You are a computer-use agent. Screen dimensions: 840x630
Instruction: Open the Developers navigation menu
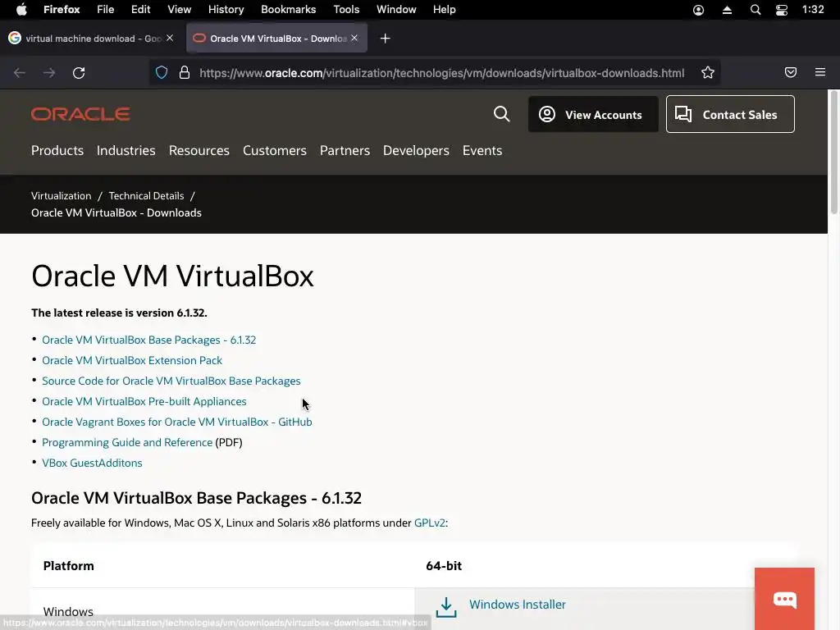[416, 151]
